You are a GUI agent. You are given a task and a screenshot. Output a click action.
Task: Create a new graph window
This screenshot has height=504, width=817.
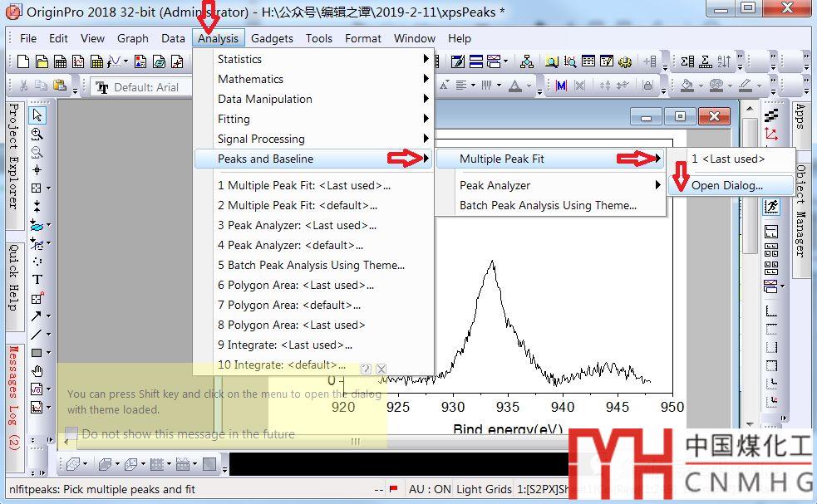pos(78,61)
